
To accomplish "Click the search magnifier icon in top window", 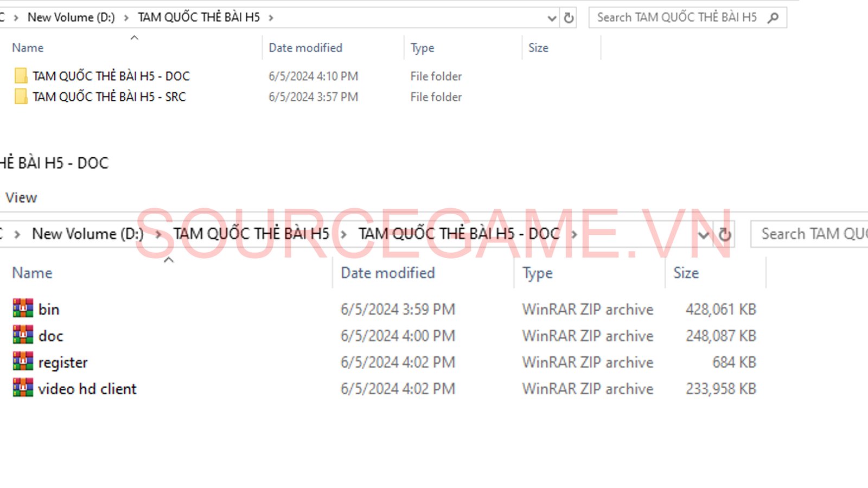I will [773, 18].
